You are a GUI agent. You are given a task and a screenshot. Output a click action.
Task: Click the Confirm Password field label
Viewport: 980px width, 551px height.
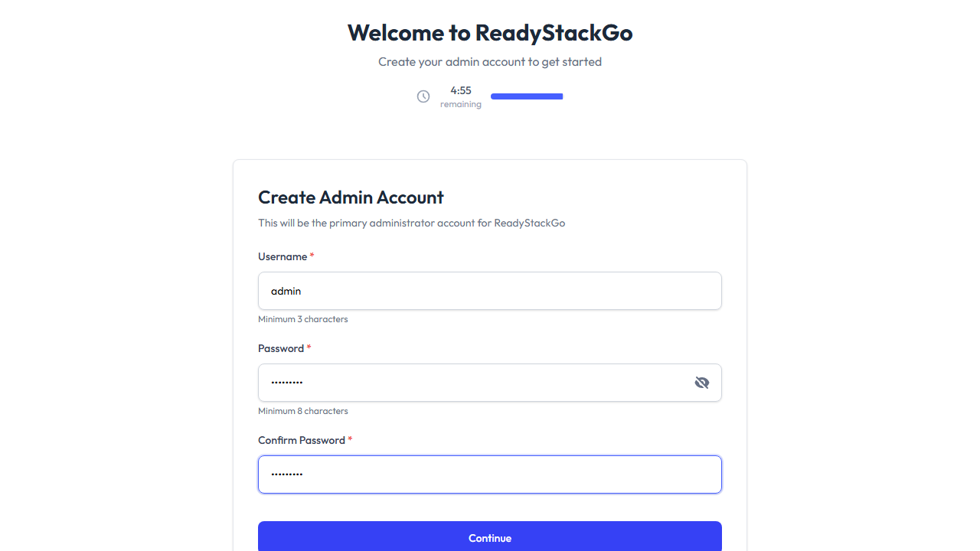pos(302,440)
